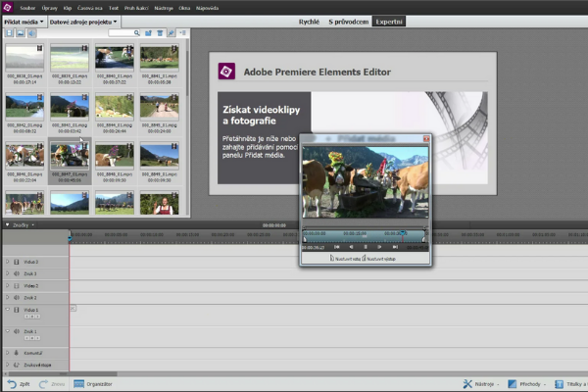588x392 pixels.
Task: Open the Přechody transitions panel
Action: [x=527, y=384]
